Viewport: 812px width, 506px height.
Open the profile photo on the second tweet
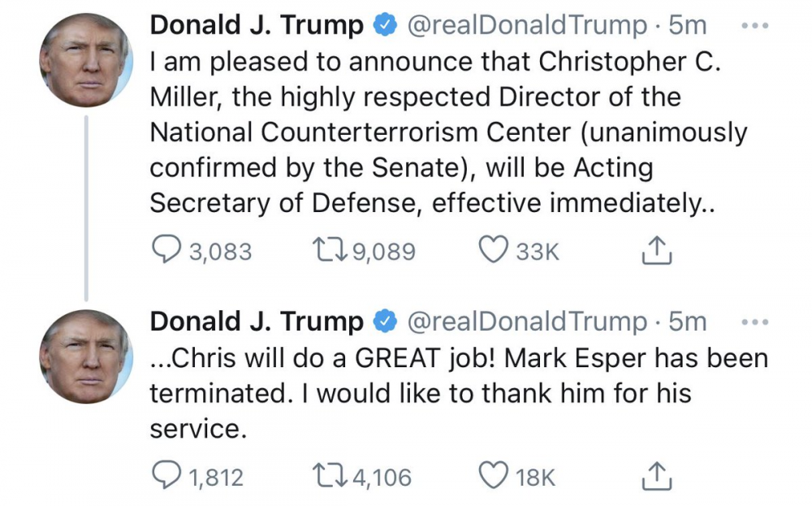(85, 356)
